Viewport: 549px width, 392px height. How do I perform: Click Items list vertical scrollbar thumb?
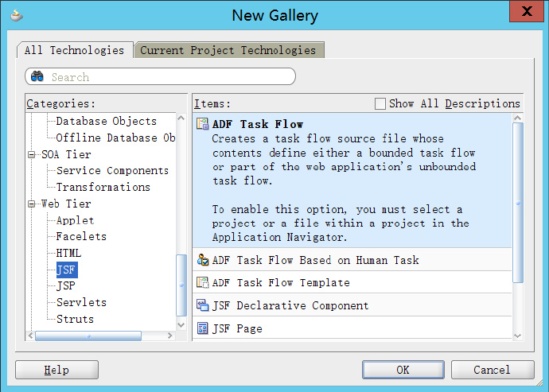coord(518,203)
